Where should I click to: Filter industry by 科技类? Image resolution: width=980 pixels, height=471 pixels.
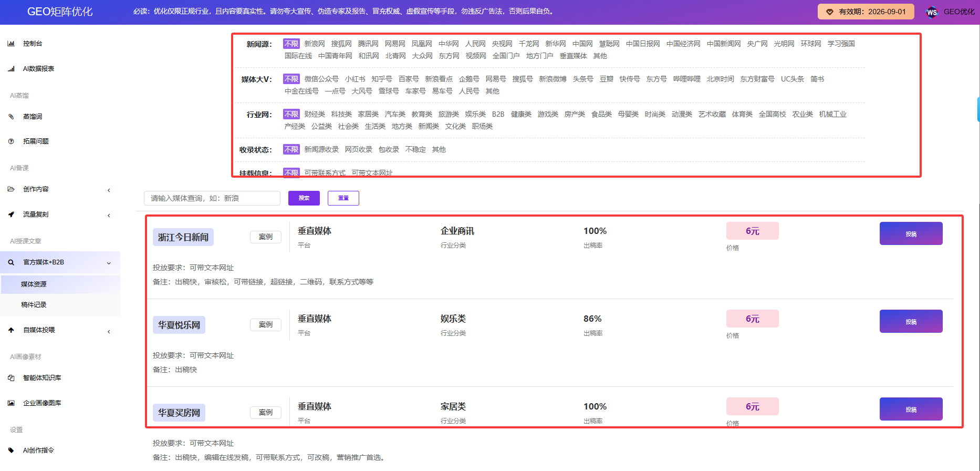341,114
